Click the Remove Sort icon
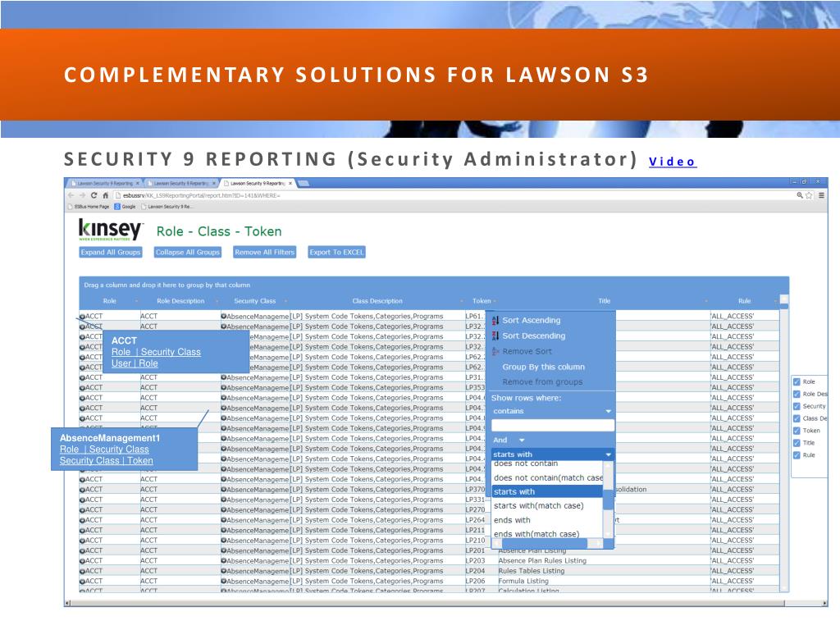Screen dimensions: 840x630 point(495,351)
